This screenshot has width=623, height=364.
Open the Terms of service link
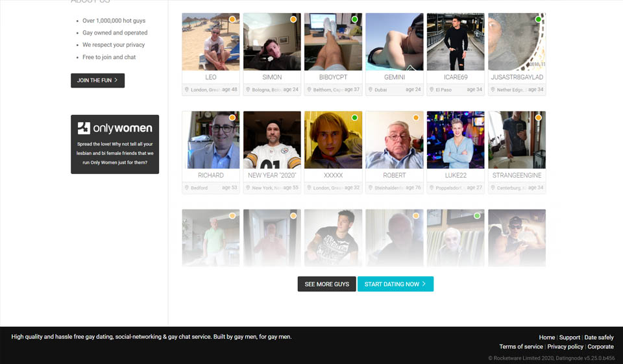pyautogui.click(x=520, y=346)
